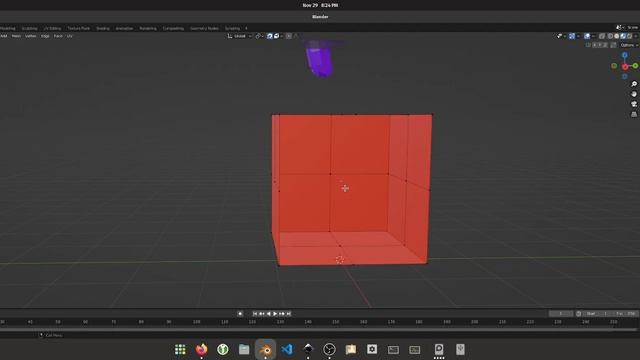Open the scene browse icon

click(620, 27)
